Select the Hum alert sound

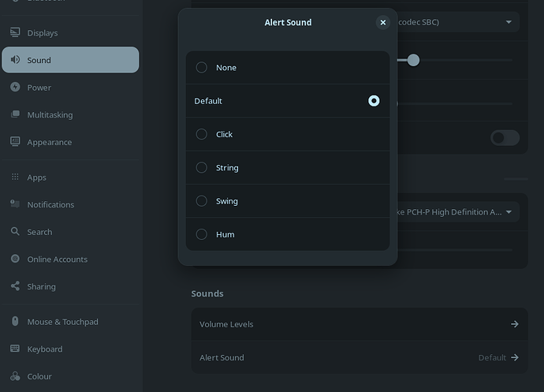[288, 234]
